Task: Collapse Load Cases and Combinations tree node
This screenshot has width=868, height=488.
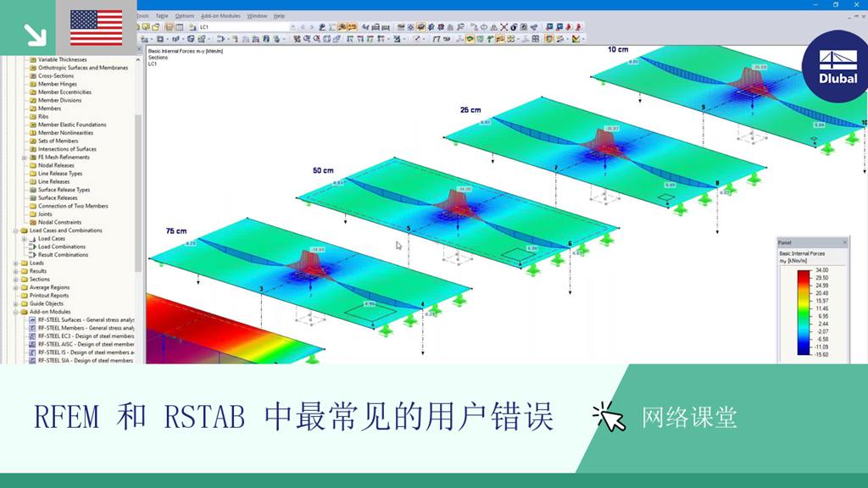Action: point(15,230)
